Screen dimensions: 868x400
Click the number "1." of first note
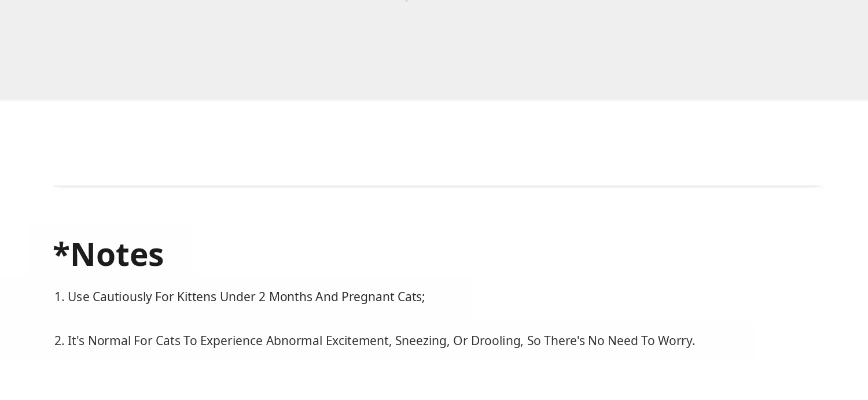tap(59, 297)
